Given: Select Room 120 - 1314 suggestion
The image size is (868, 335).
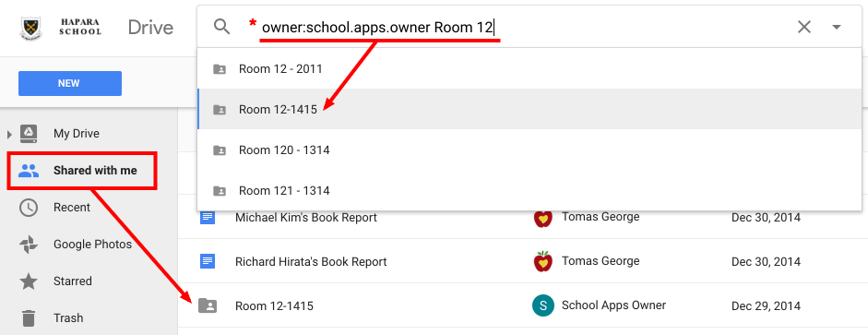Looking at the screenshot, I should 529,150.
